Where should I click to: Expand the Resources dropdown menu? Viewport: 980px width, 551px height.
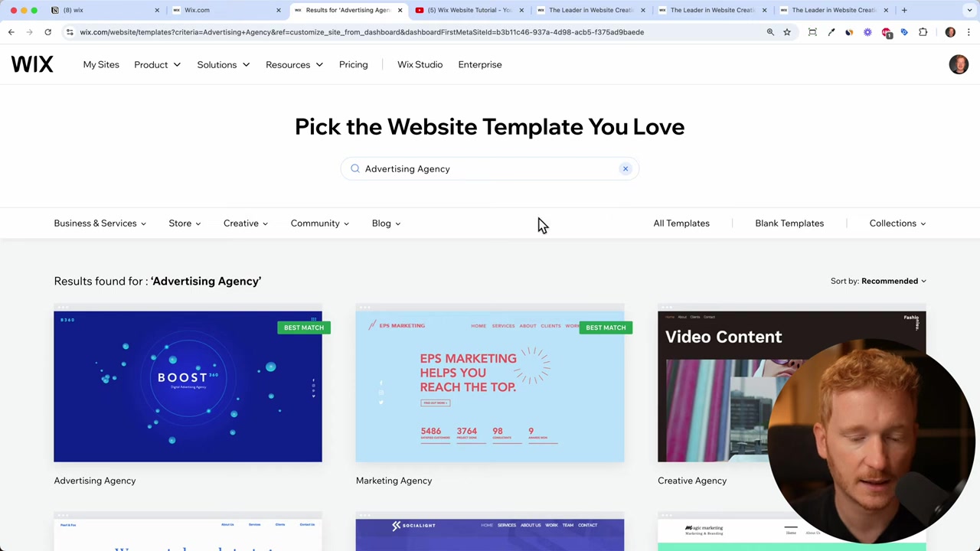click(294, 64)
